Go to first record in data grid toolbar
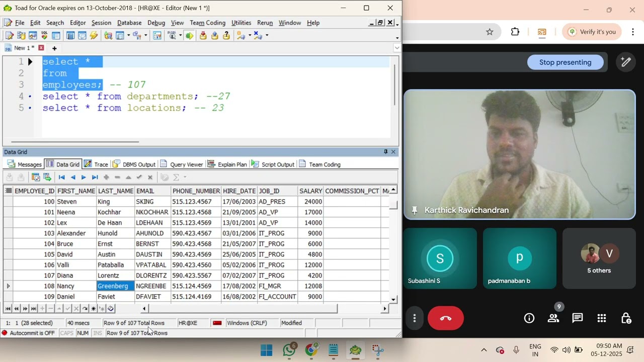This screenshot has width=644, height=362. pyautogui.click(x=62, y=177)
